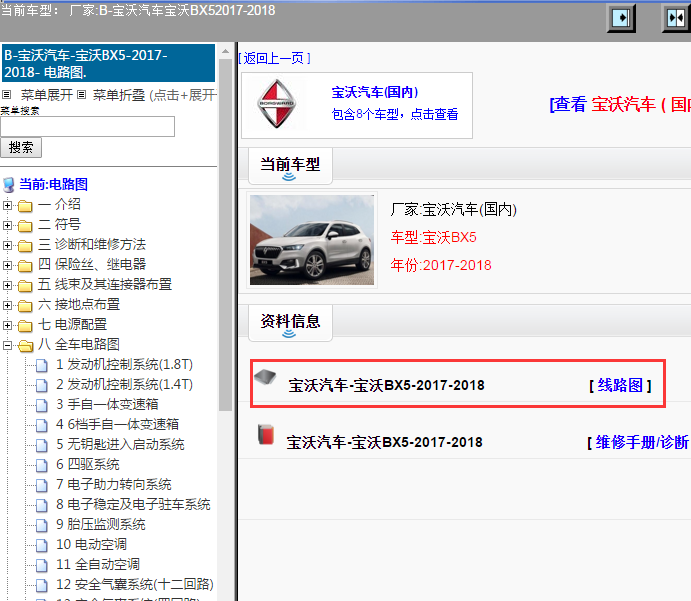Viewport: 691px width, 601px height.
Task: Click the B-宝沃汽车-宝沃BX5-2017-2018- 电路图 header
Action: pos(108,63)
